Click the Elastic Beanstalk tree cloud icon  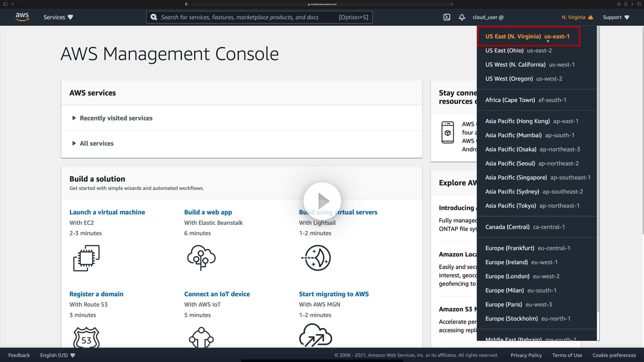coord(201,258)
